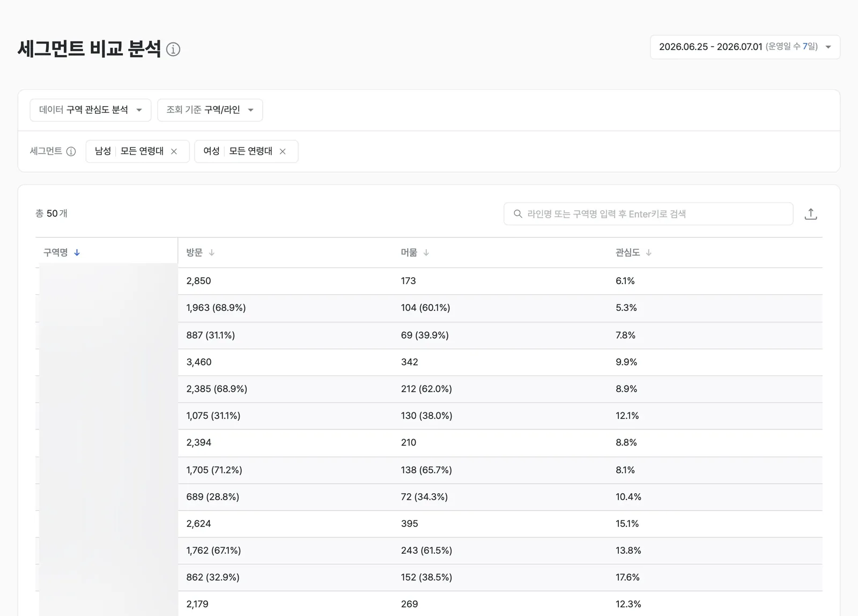This screenshot has height=616, width=858.
Task: Click info icon next to 세그먼트 비교 분석 title
Action: [x=173, y=49]
